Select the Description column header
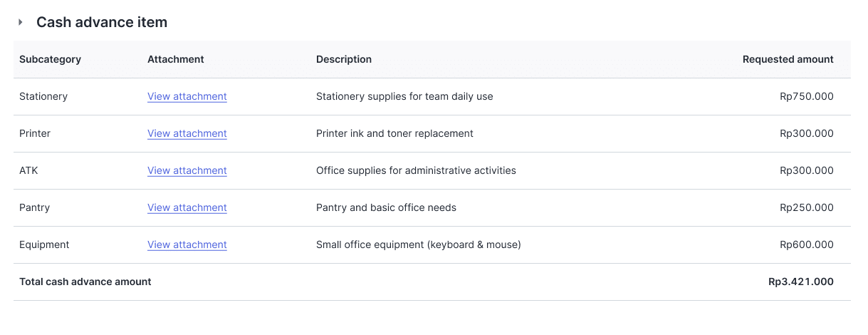 pos(343,59)
